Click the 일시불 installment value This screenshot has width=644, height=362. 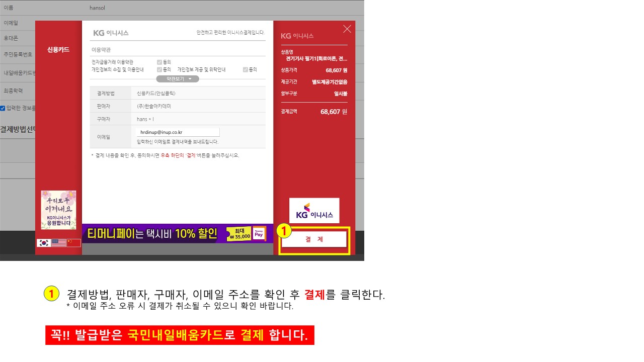coord(341,94)
